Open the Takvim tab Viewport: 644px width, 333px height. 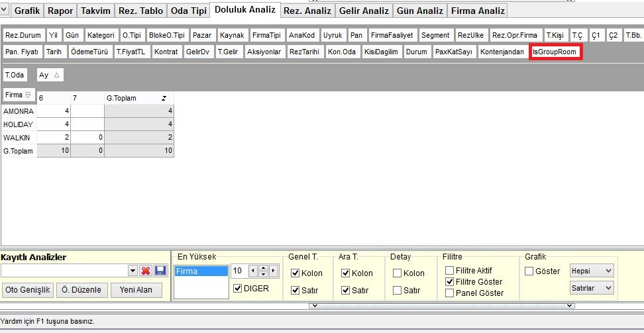coord(95,11)
